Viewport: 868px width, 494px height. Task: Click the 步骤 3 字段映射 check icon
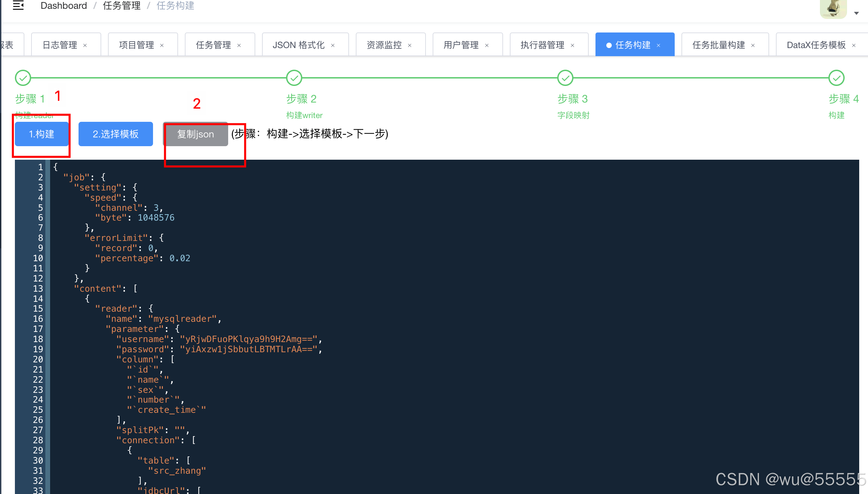565,78
